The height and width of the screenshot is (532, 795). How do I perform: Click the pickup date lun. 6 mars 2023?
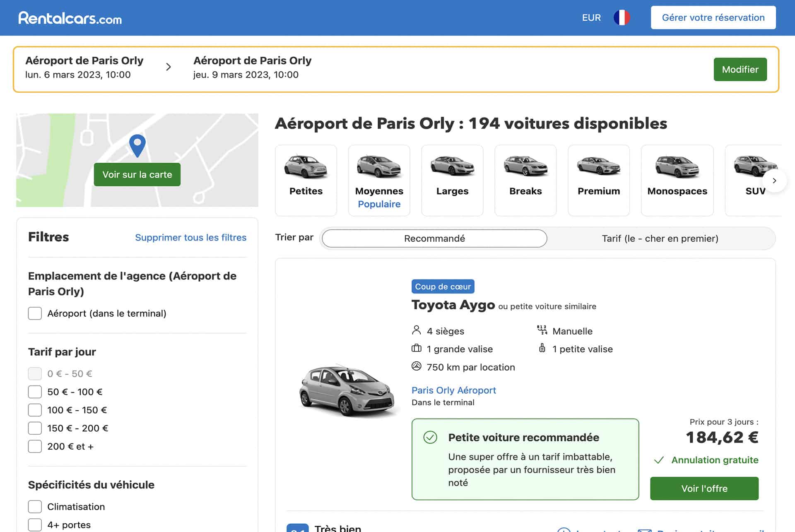[x=78, y=75]
